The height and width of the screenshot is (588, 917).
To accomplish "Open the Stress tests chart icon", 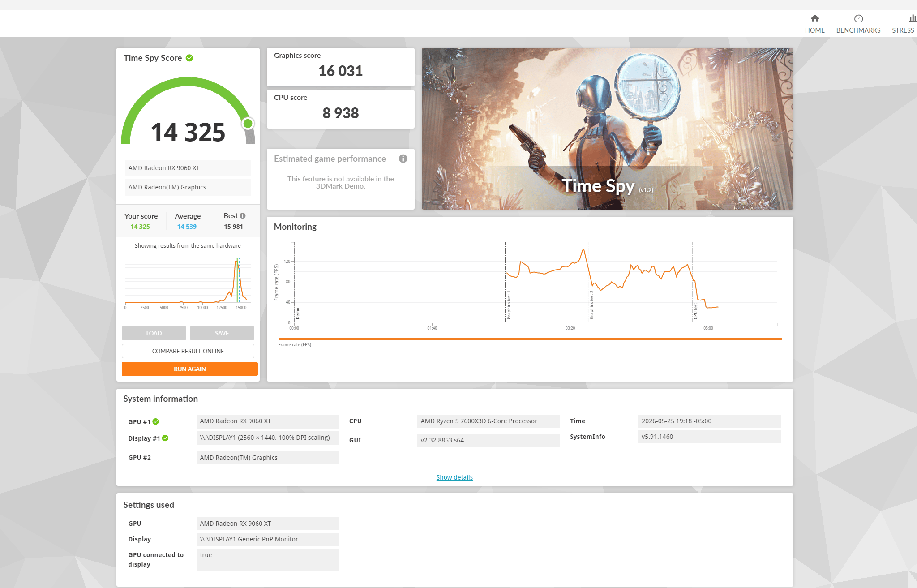I will [x=913, y=18].
